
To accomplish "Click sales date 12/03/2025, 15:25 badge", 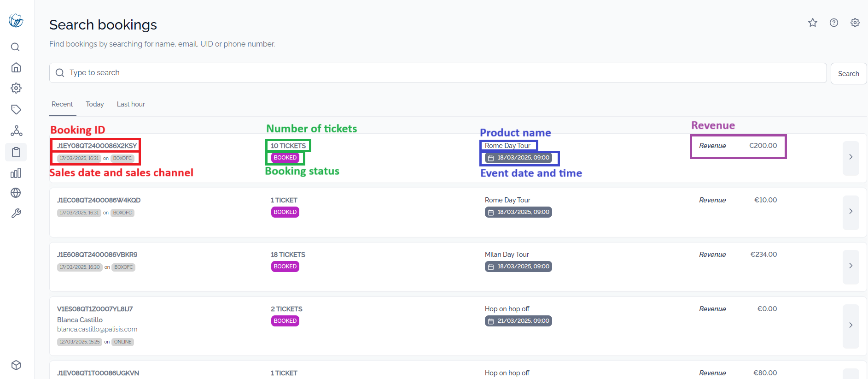I will pyautogui.click(x=80, y=342).
